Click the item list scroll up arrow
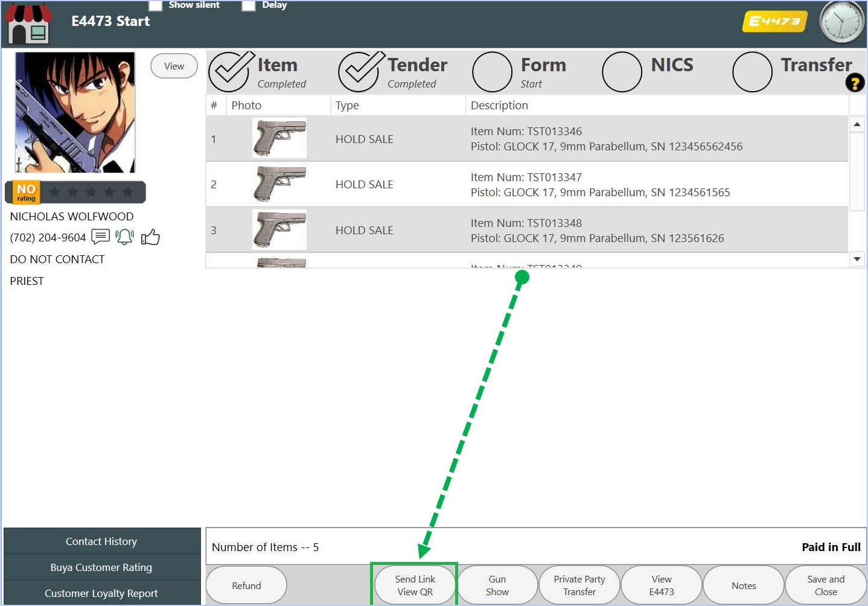868x606 pixels. tap(857, 124)
